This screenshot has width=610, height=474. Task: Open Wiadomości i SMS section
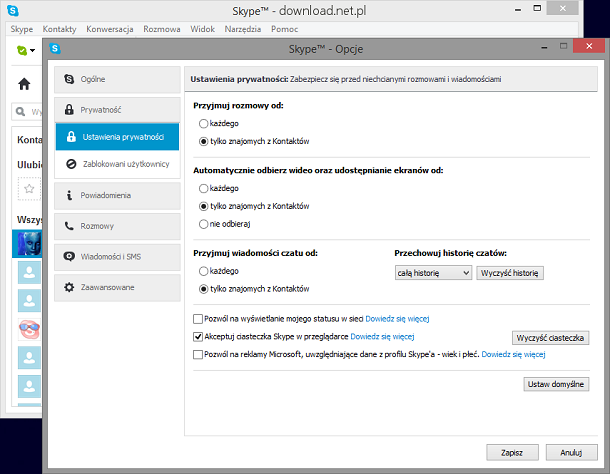(x=117, y=257)
